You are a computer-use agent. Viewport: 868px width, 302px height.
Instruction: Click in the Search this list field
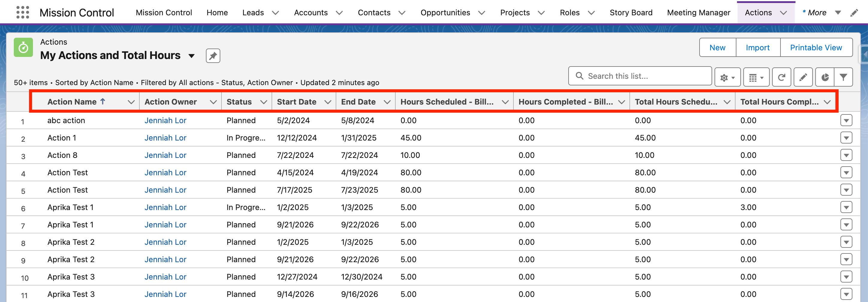(x=640, y=76)
